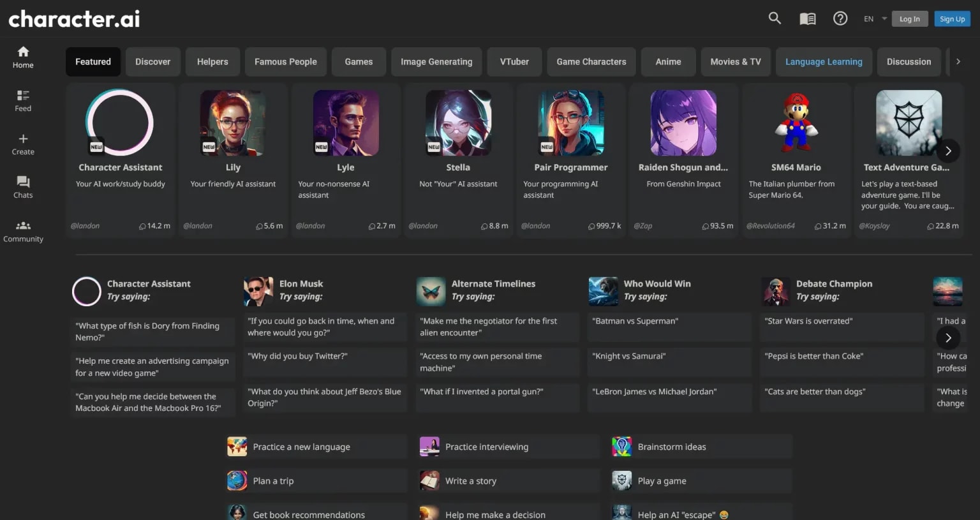The height and width of the screenshot is (520, 980).
Task: Choose the "Batman vs Superman" prompt
Action: 669,327
